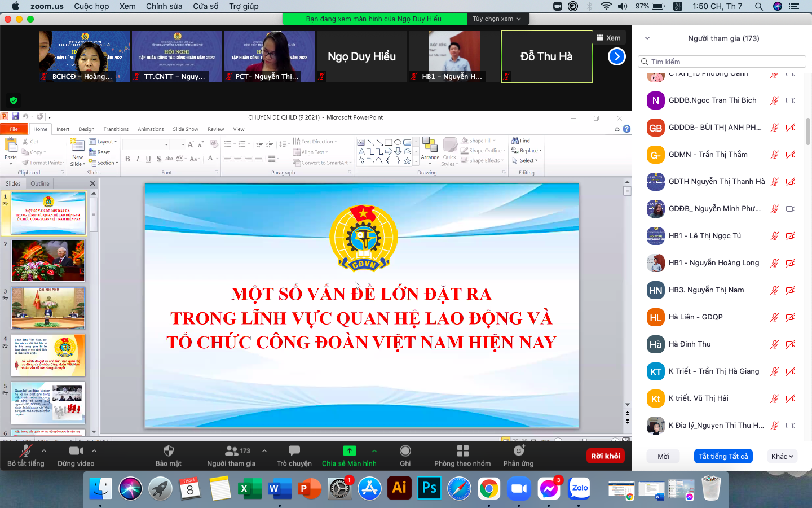Open the Khác dropdown in participants panel
The image size is (812, 508).
tap(782, 456)
